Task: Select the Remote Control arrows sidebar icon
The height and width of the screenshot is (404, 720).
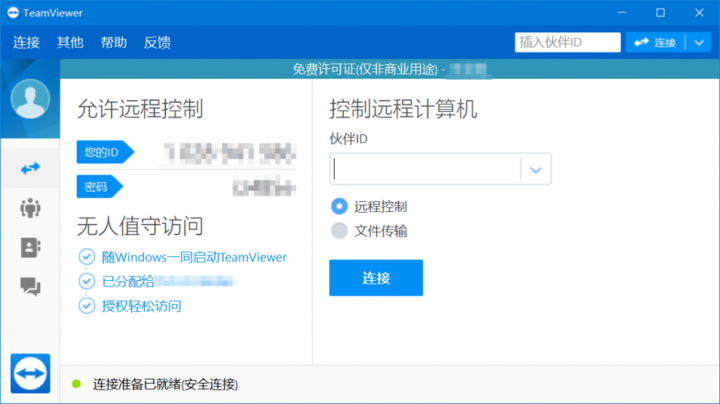Action: [30, 168]
